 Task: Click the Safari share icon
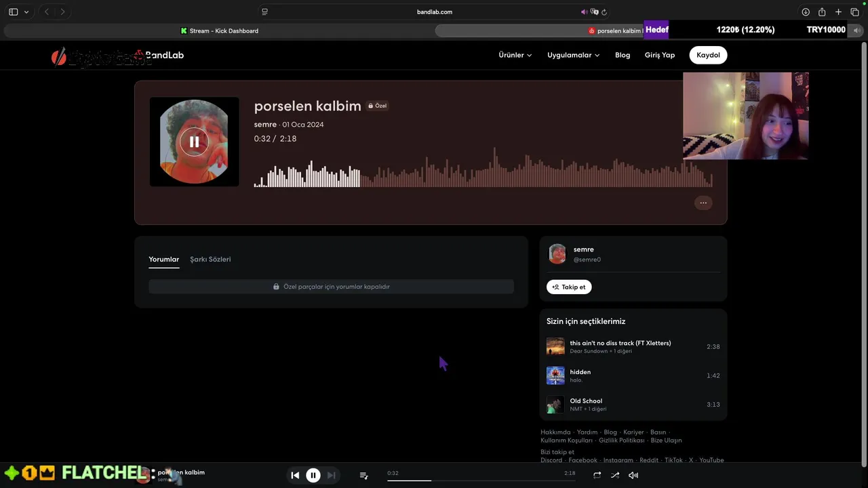(822, 12)
